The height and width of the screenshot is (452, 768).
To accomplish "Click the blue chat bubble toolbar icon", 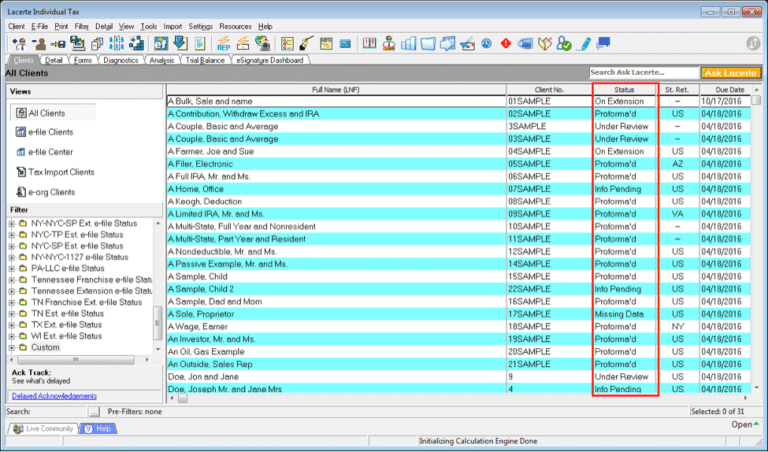I will coord(606,43).
